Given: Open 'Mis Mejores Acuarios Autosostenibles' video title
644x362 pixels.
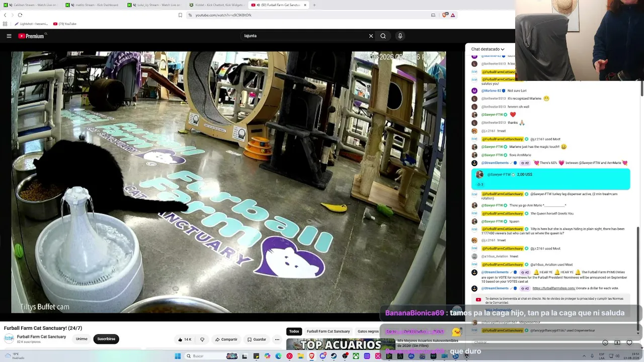Looking at the screenshot, I should (428, 343).
